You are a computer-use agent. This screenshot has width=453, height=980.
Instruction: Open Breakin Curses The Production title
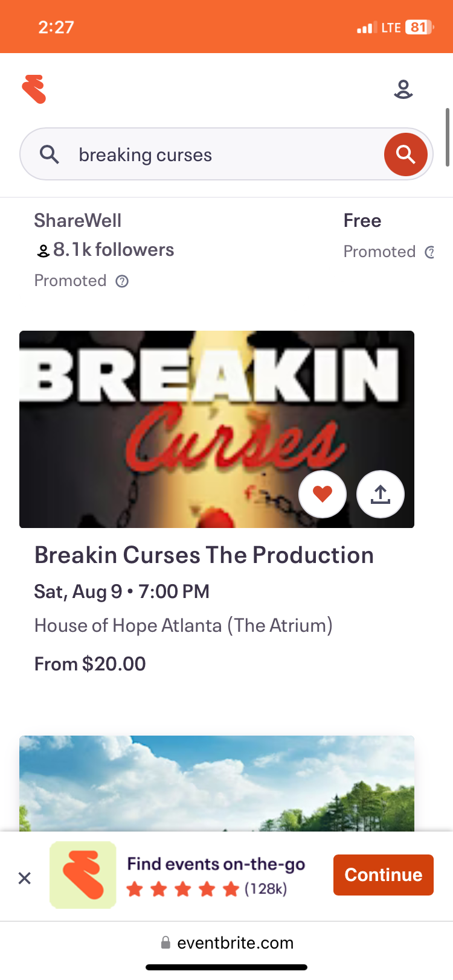204,555
